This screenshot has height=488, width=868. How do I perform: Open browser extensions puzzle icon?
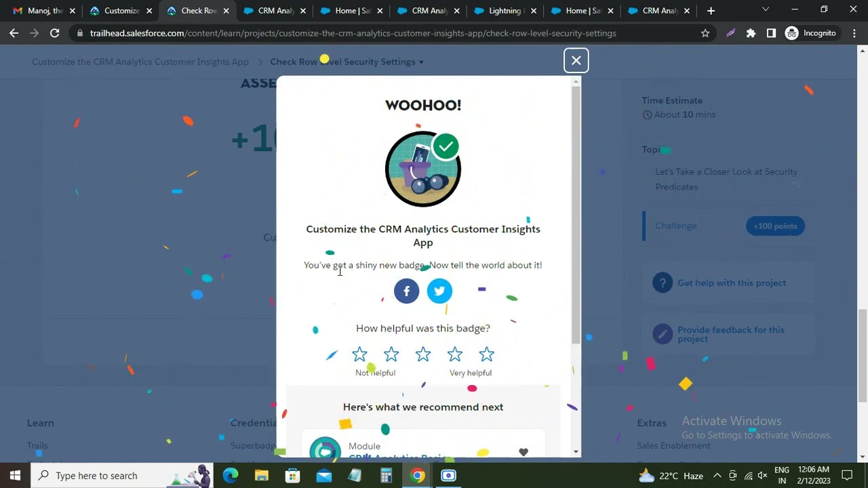pos(751,33)
